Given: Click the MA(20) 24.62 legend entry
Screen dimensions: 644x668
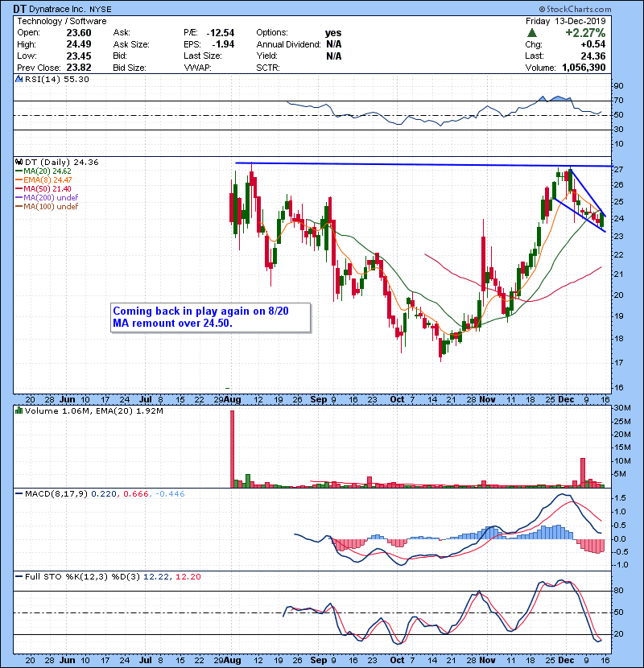Looking at the screenshot, I should coord(44,171).
